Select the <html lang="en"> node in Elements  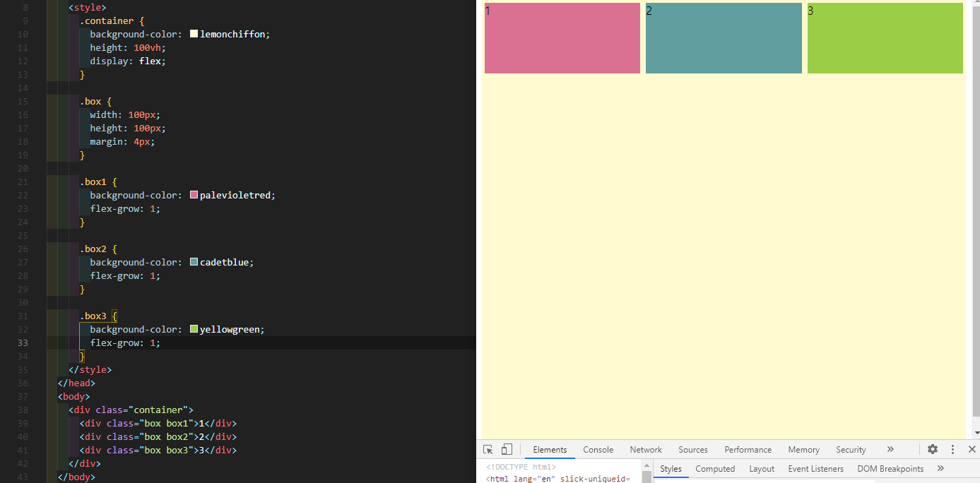point(558,479)
